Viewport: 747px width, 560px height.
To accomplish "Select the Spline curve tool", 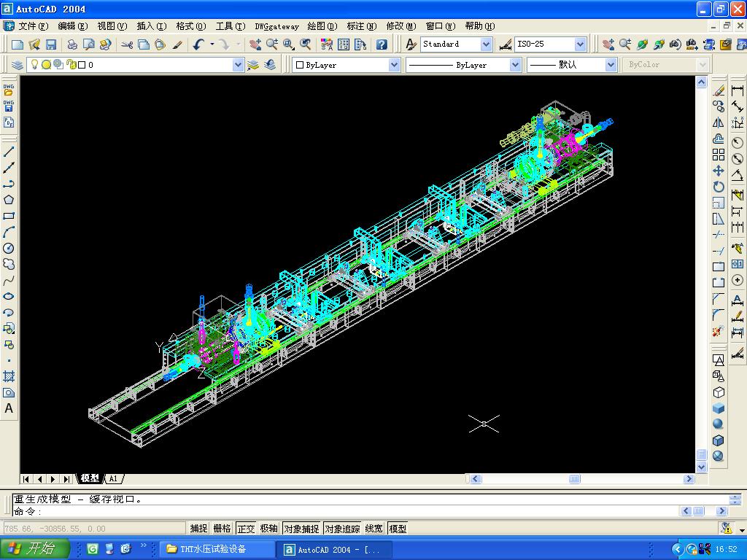I will coord(9,280).
